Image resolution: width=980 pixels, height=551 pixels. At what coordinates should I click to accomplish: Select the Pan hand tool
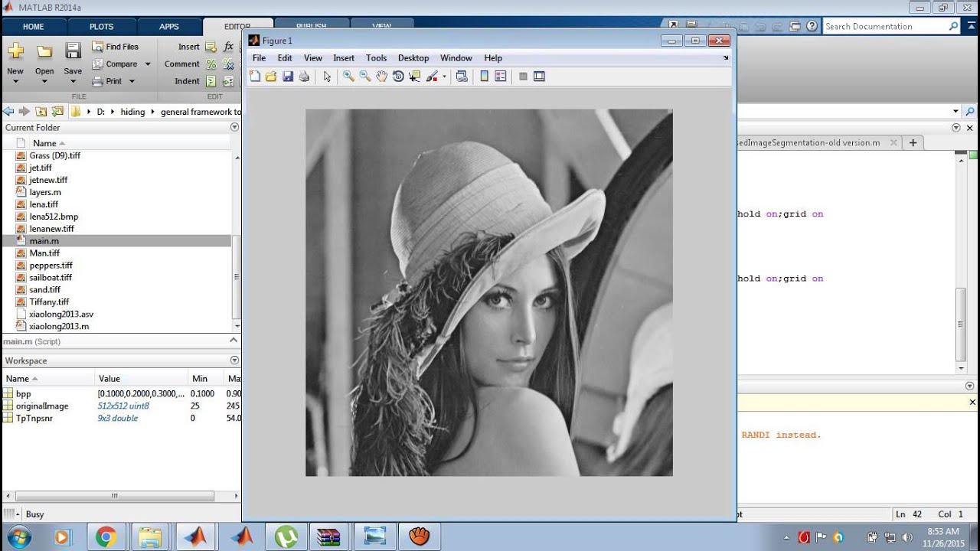pyautogui.click(x=381, y=77)
